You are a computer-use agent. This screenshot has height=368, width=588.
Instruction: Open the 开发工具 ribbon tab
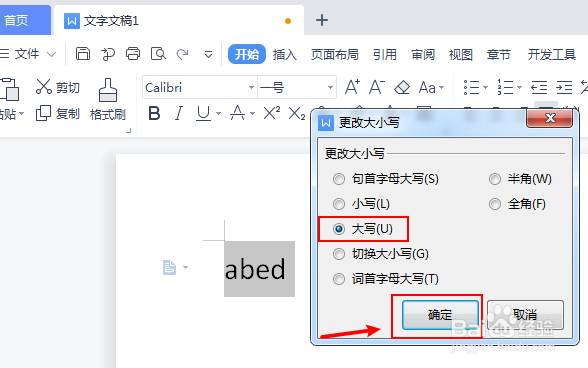point(551,55)
